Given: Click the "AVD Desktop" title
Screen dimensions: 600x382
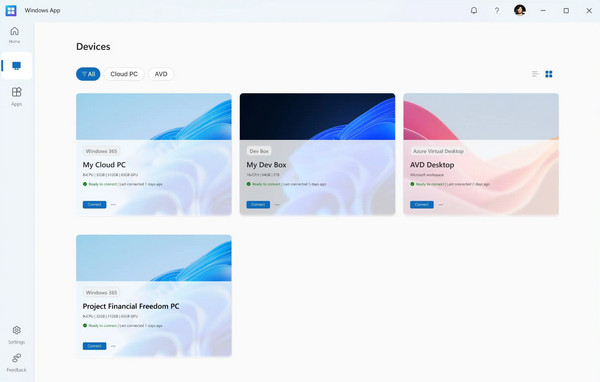Looking at the screenshot, I should pos(432,165).
